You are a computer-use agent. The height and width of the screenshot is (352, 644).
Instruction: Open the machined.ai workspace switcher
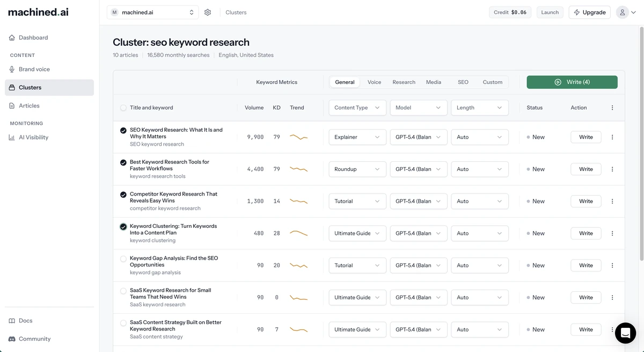152,12
